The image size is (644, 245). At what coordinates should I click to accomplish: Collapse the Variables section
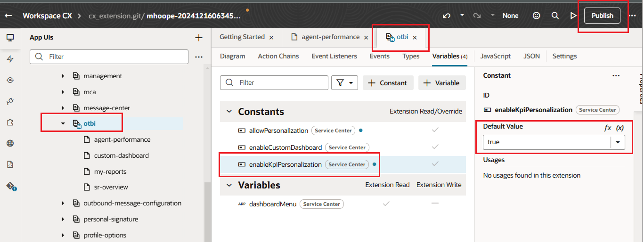[x=229, y=185]
